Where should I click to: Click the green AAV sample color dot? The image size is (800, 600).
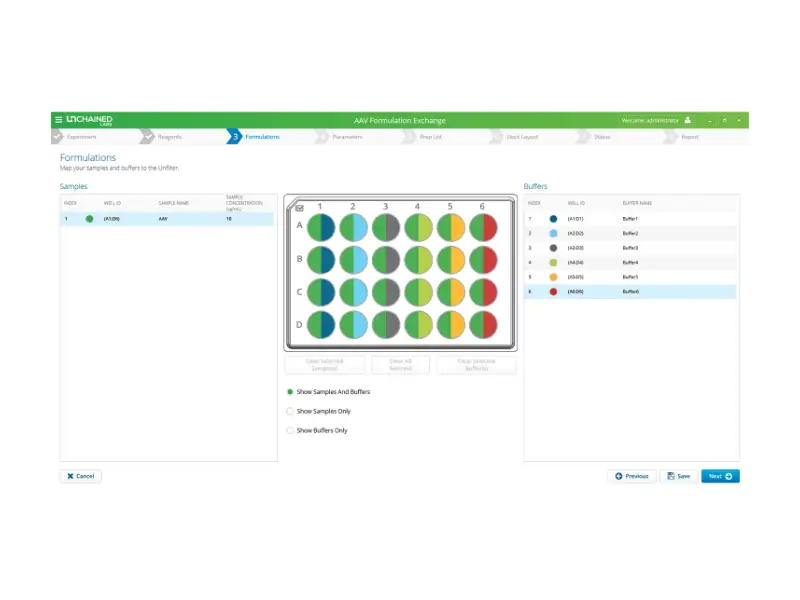tap(89, 218)
